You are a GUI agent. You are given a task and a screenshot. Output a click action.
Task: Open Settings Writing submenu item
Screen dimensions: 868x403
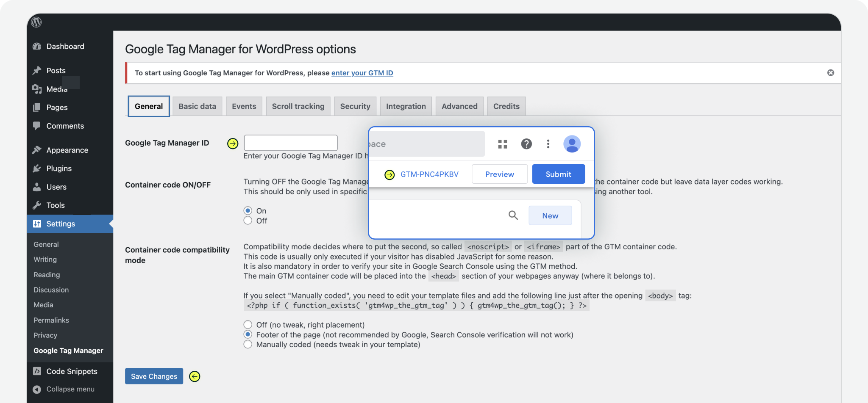45,259
